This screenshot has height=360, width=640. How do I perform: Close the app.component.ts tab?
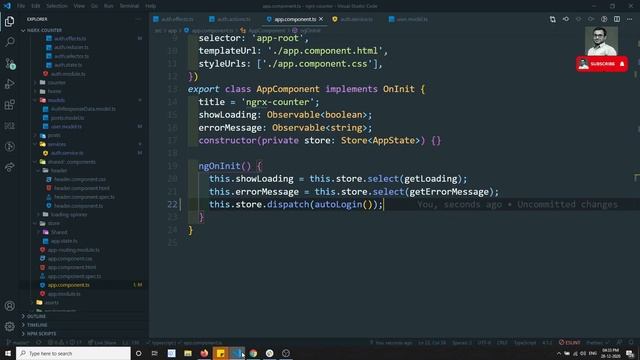321,19
